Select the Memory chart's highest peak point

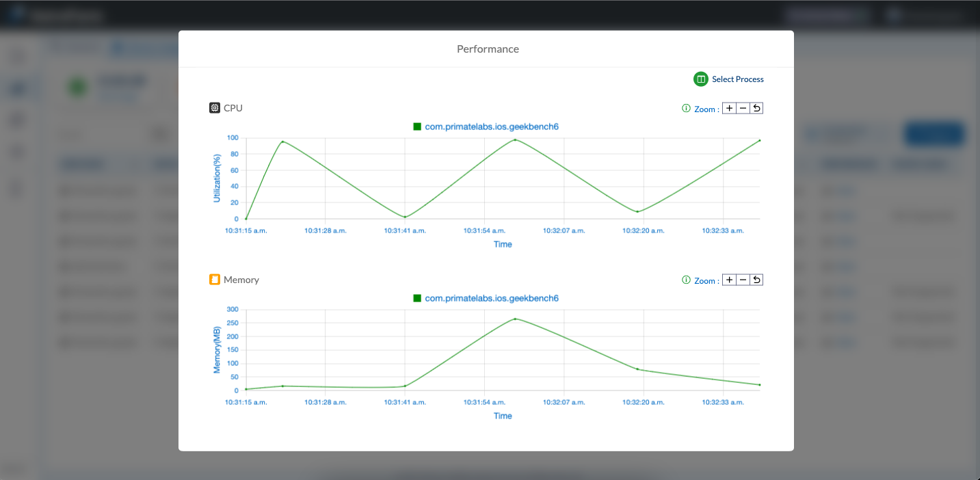point(515,319)
